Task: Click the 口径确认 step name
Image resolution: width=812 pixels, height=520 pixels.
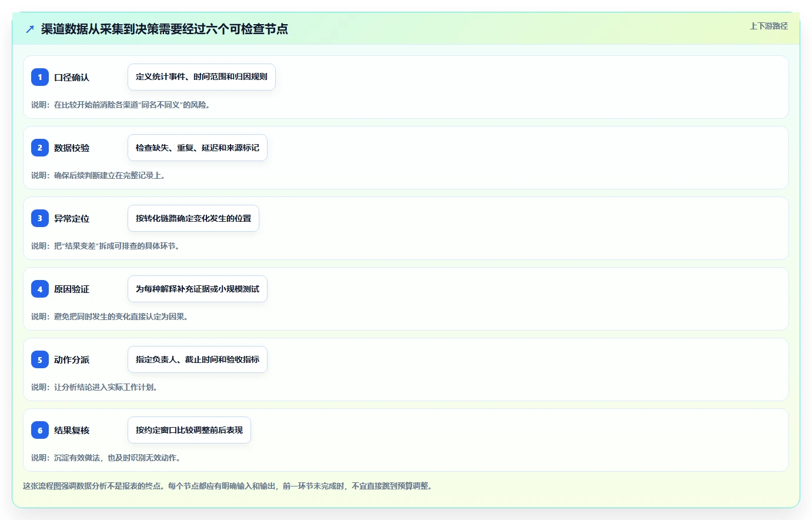Action: point(72,77)
